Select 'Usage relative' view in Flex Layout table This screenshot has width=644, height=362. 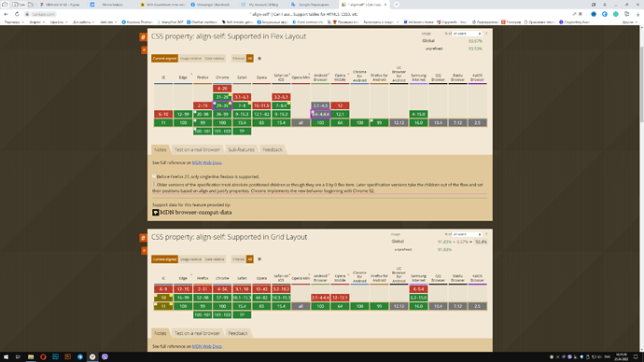point(190,58)
